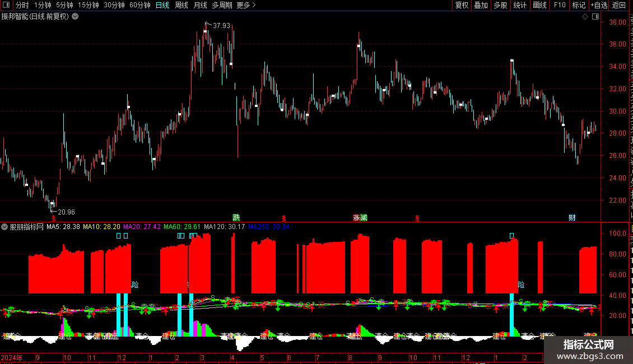Viewport: 633px width, 364px height.
Task: Select the 5分钟 period tab
Action: pos(64,5)
